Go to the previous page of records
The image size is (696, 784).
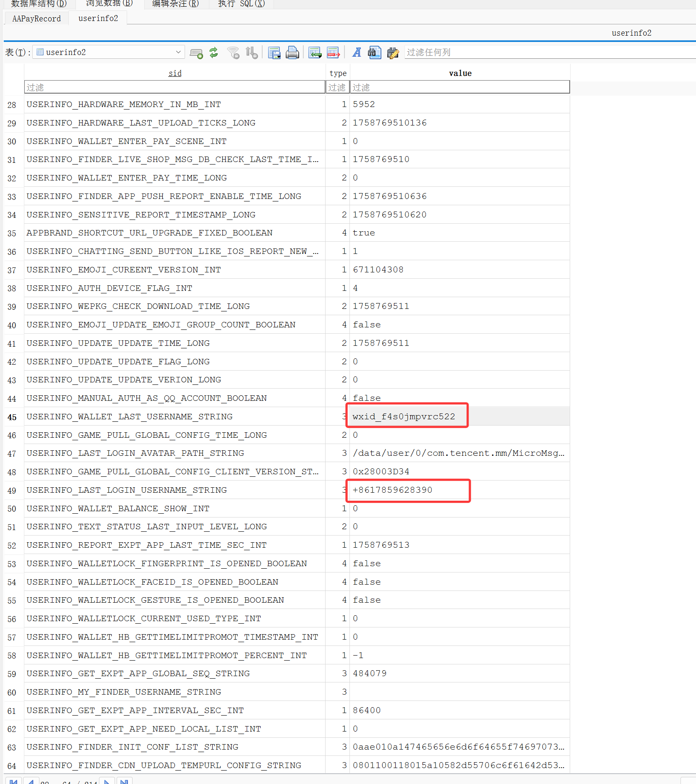click(31, 781)
